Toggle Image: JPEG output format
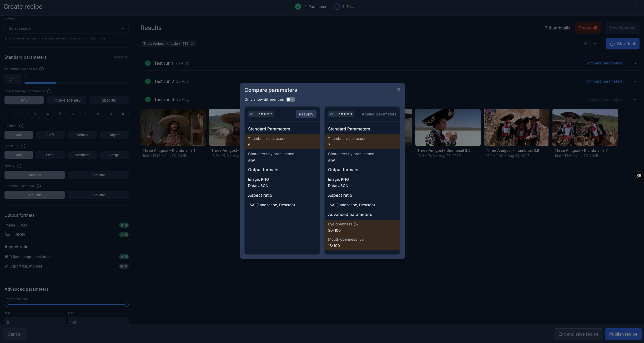 (124, 225)
